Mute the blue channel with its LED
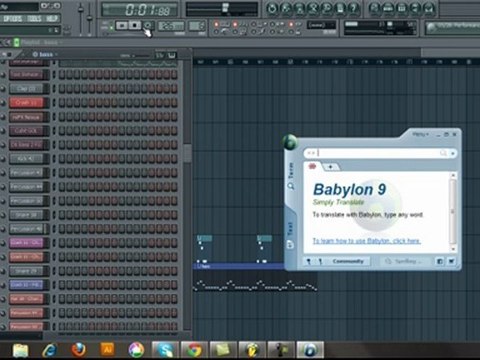 (3, 285)
